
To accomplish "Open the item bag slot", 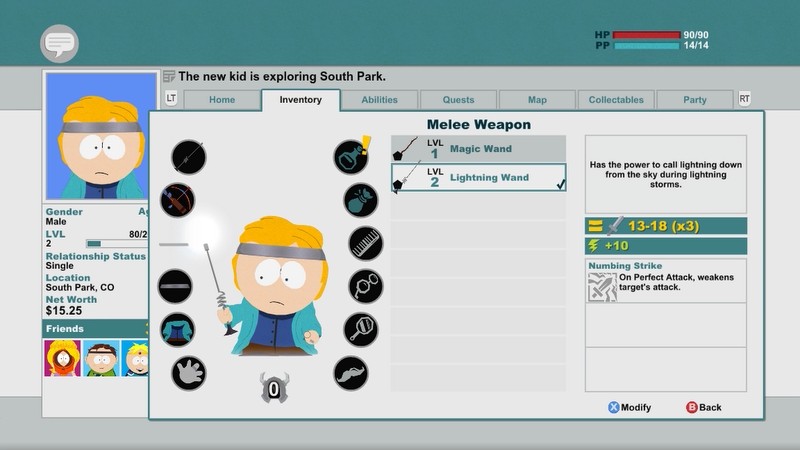I will 361,200.
